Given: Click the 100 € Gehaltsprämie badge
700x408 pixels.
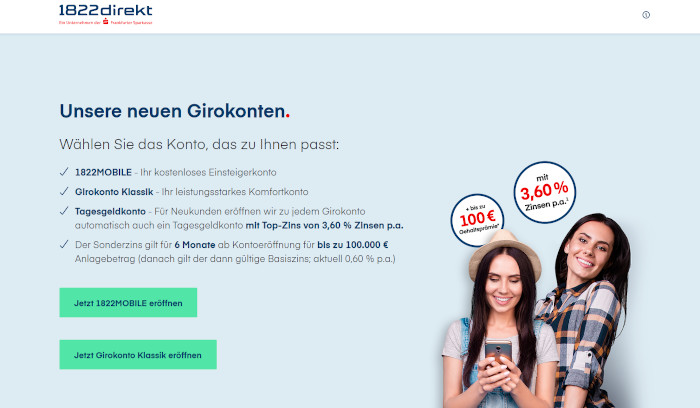Looking at the screenshot, I should tap(477, 219).
